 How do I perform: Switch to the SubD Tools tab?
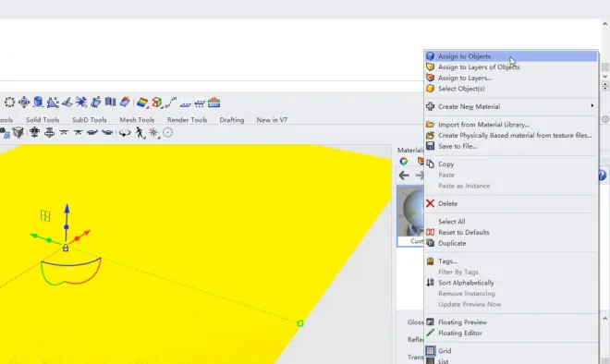tap(89, 120)
